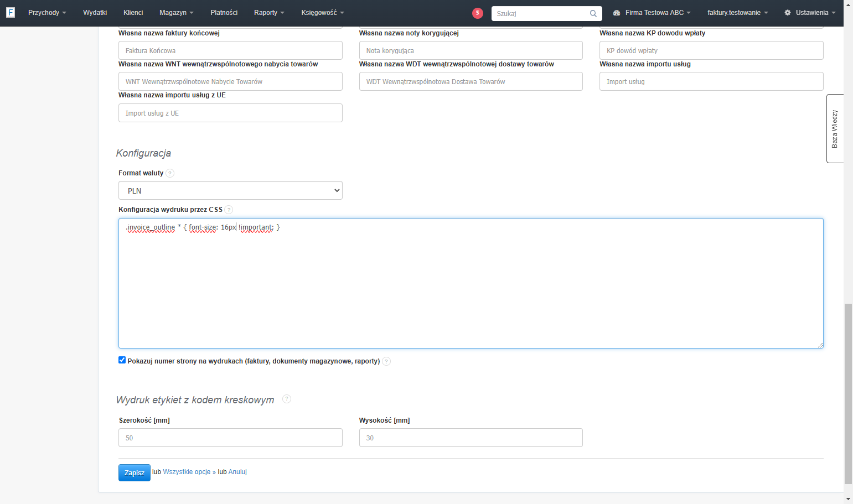This screenshot has height=504, width=853.
Task: Click the Anuluj cancel link
Action: [x=237, y=472]
